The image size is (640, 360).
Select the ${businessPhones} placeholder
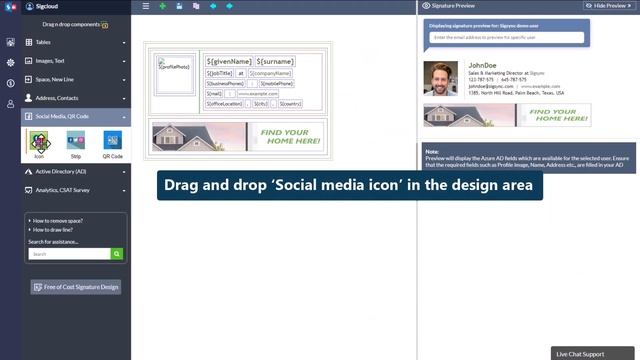coord(225,83)
